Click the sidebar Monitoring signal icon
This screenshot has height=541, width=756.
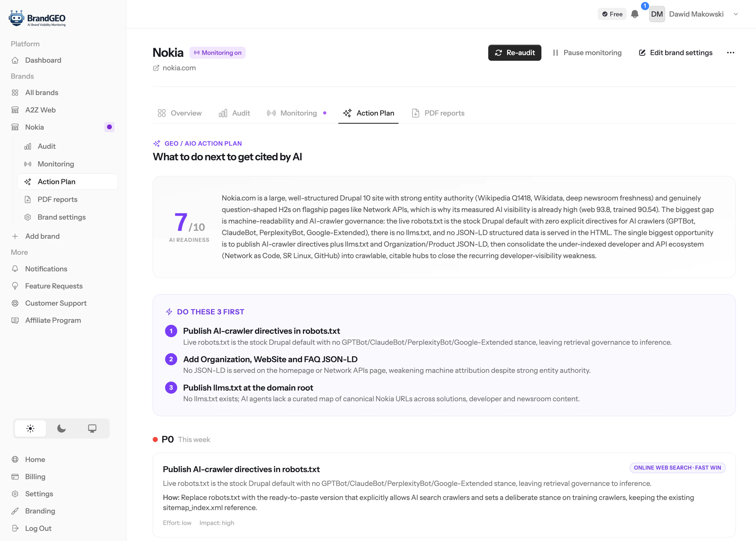[x=28, y=164]
